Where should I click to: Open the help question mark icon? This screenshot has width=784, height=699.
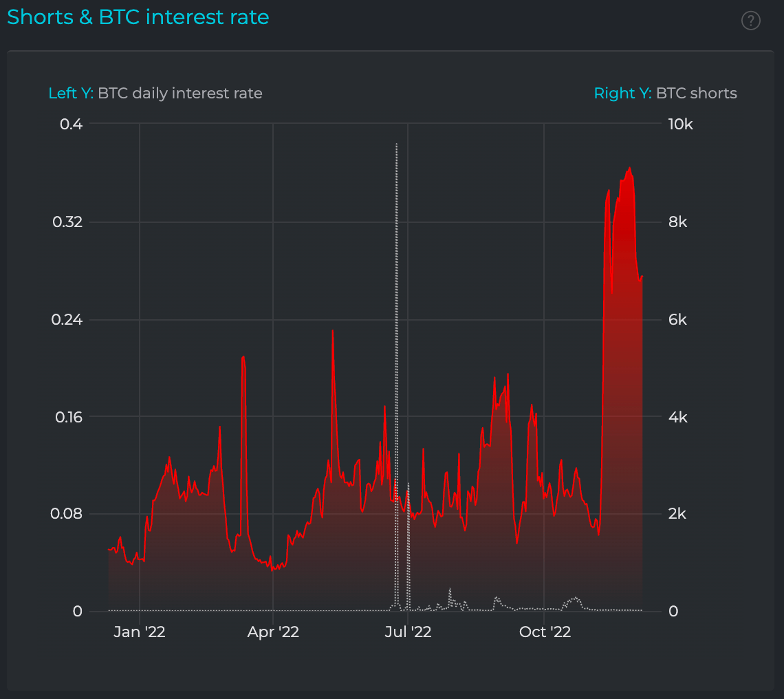click(x=750, y=21)
